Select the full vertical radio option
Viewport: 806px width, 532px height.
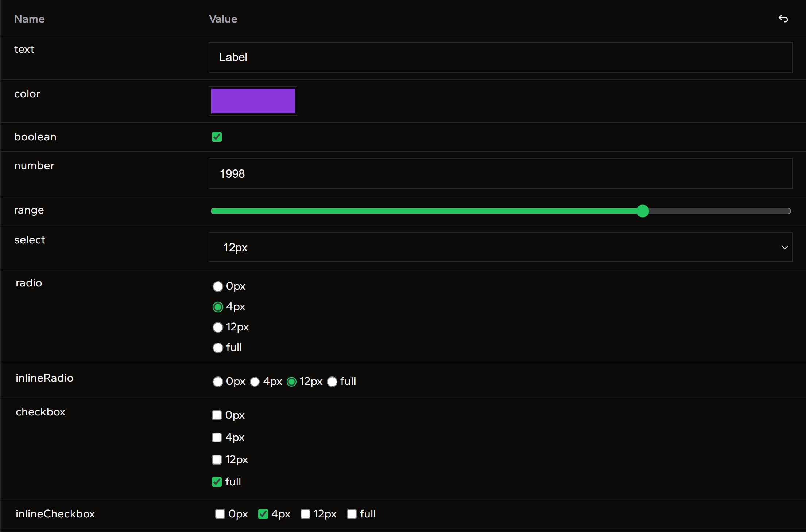click(218, 348)
